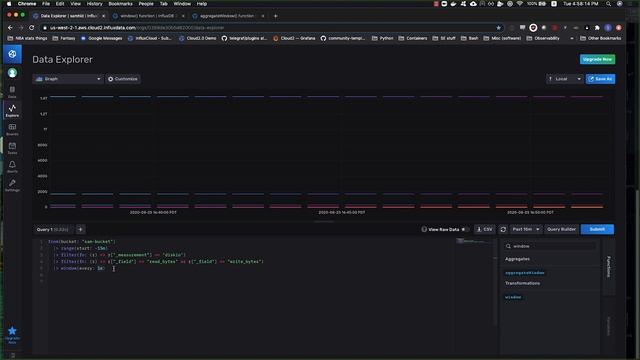Open the Chrome View menu

[76, 4]
